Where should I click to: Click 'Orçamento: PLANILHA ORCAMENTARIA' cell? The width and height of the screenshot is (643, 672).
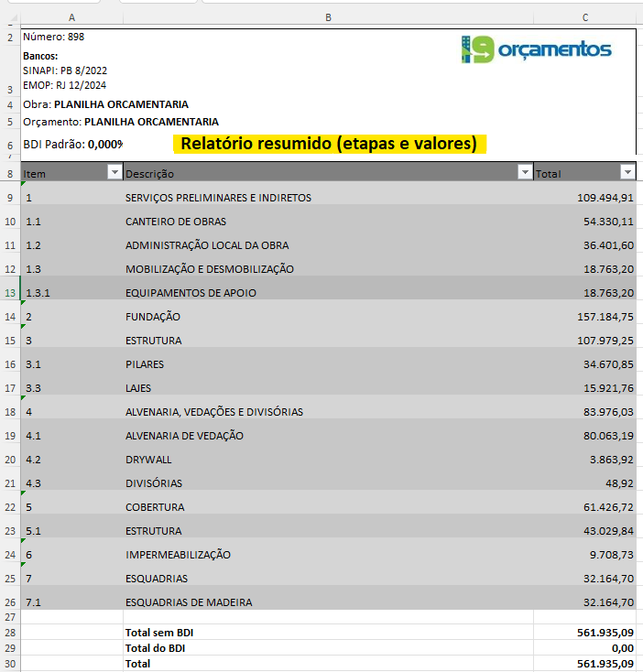(x=121, y=122)
